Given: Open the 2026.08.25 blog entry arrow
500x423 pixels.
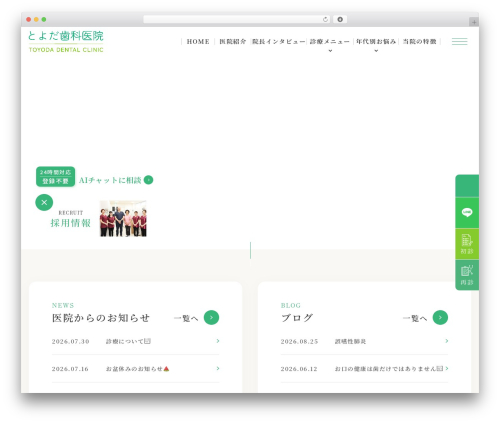Looking at the screenshot, I should pyautogui.click(x=446, y=341).
